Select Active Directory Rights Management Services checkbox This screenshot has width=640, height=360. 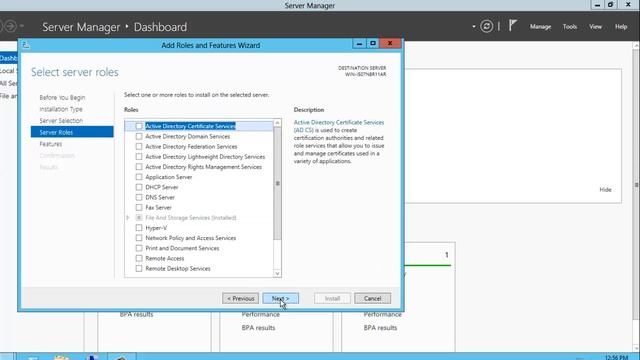(139, 167)
